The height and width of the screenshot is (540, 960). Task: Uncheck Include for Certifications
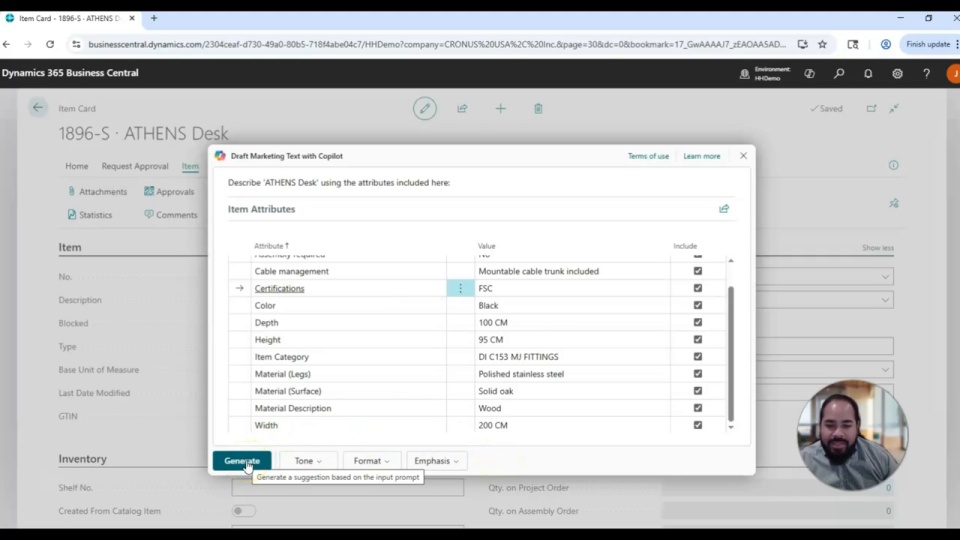tap(697, 288)
